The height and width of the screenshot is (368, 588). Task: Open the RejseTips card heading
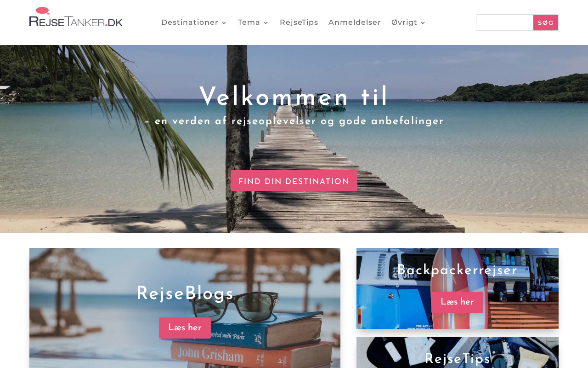pos(458,359)
